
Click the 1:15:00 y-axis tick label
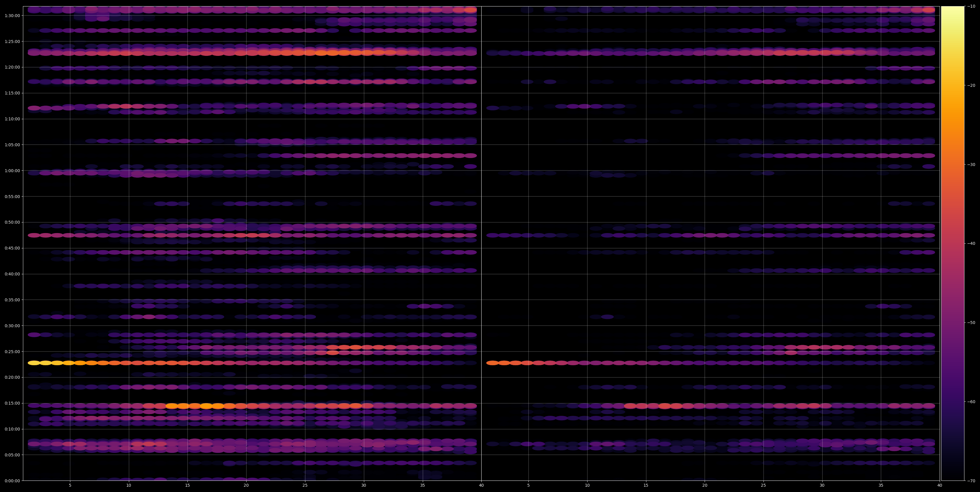pyautogui.click(x=12, y=93)
